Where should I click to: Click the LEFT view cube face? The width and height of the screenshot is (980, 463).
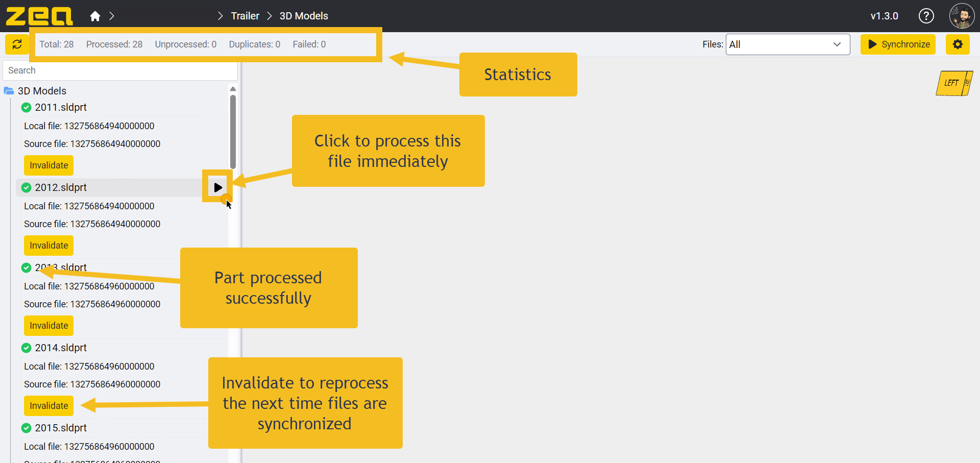tap(951, 83)
